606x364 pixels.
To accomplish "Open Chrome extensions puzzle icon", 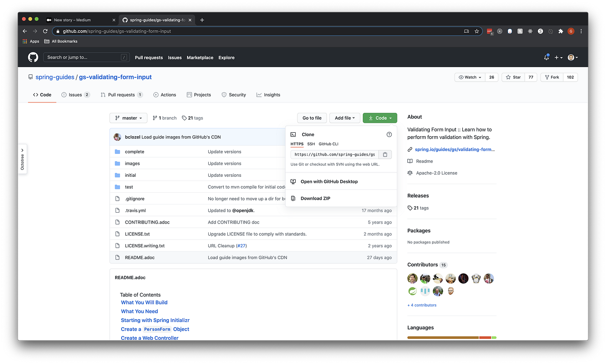I will (x=561, y=31).
